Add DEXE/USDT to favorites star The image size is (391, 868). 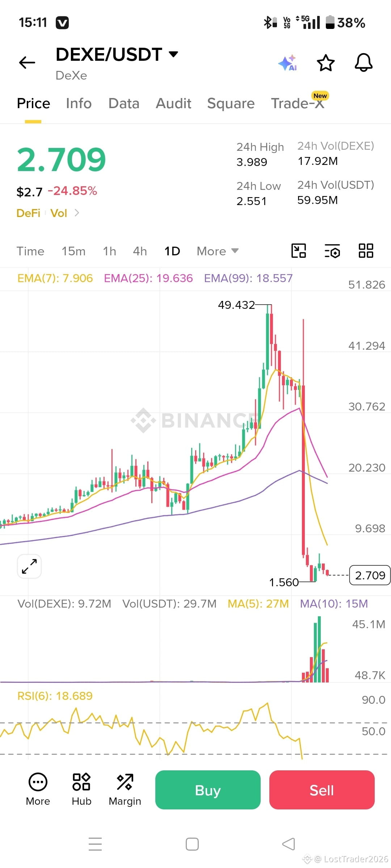tap(325, 63)
